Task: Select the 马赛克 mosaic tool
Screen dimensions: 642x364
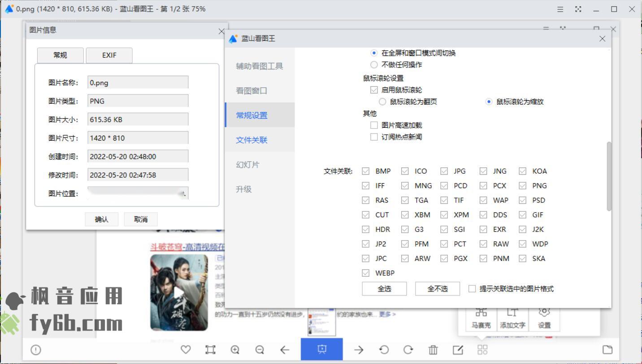Action: pos(481,319)
